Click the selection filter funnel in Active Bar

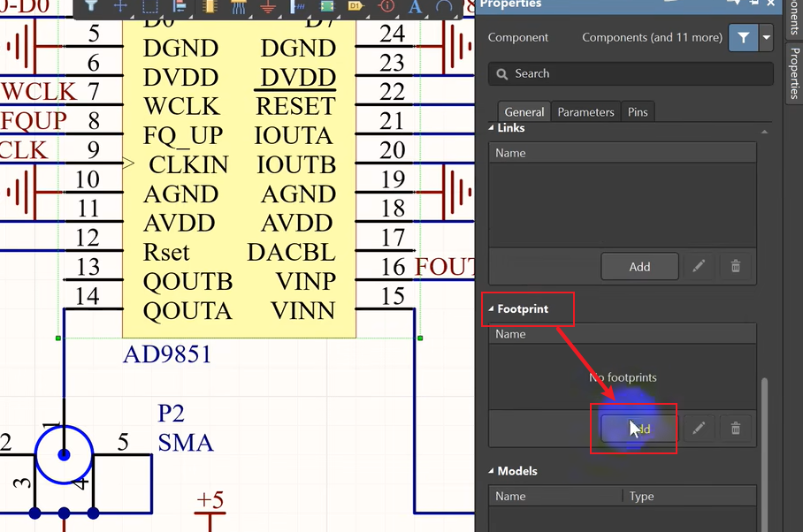point(90,5)
